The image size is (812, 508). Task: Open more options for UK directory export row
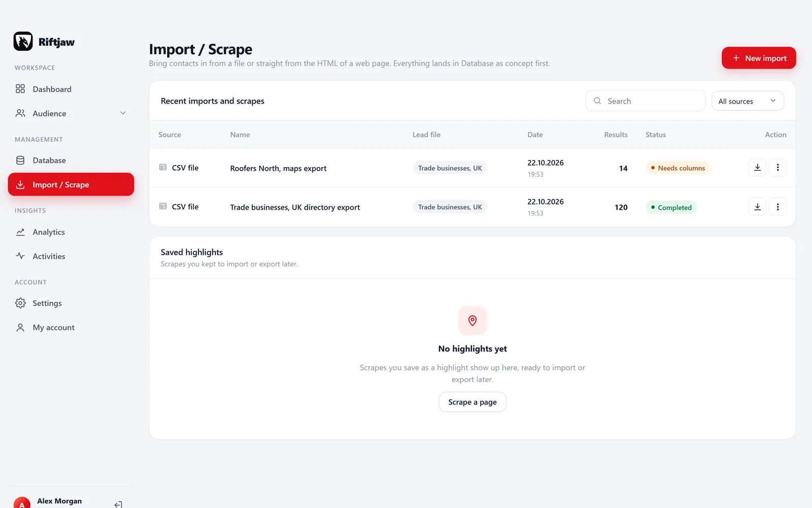click(777, 207)
